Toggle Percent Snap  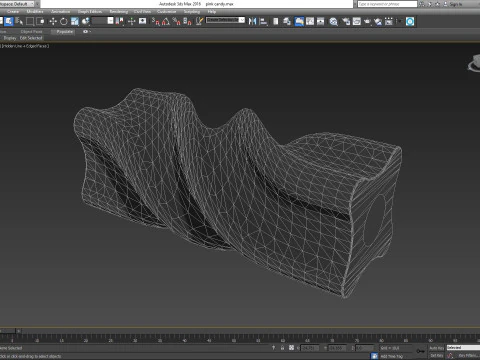pyautogui.click(x=177, y=22)
